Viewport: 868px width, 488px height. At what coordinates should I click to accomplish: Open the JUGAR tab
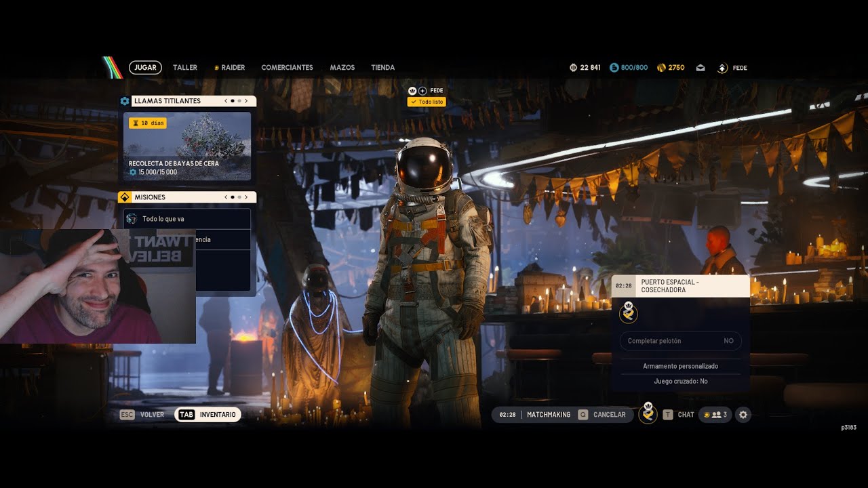coord(146,67)
